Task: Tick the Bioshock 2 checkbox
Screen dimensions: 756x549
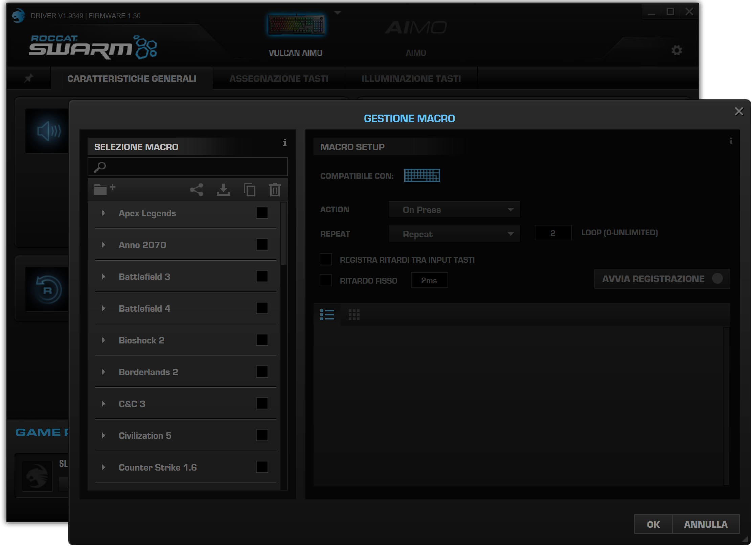Action: pyautogui.click(x=262, y=340)
